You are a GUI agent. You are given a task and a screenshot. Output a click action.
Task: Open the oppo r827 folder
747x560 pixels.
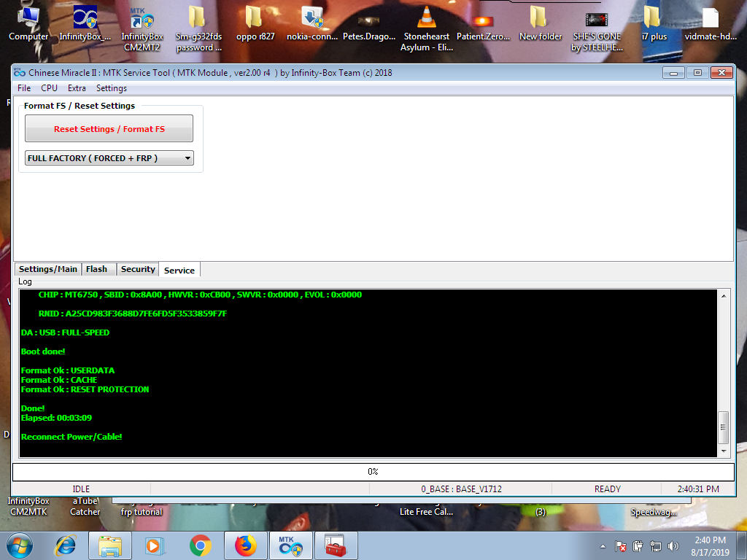click(x=255, y=23)
